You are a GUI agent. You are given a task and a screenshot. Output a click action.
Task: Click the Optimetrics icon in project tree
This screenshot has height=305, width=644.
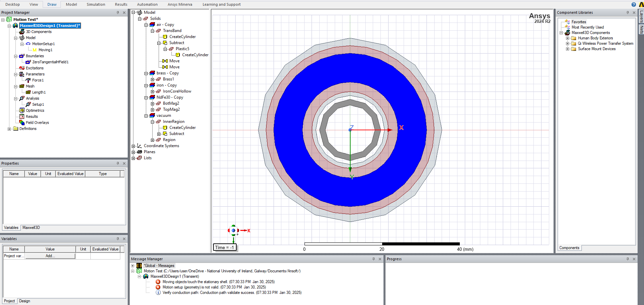pyautogui.click(x=22, y=110)
